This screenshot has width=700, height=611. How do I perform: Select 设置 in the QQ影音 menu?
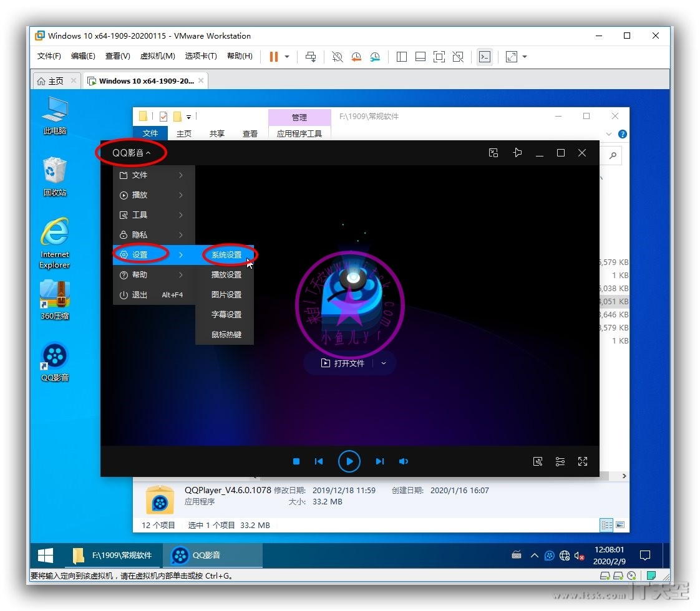[154, 254]
